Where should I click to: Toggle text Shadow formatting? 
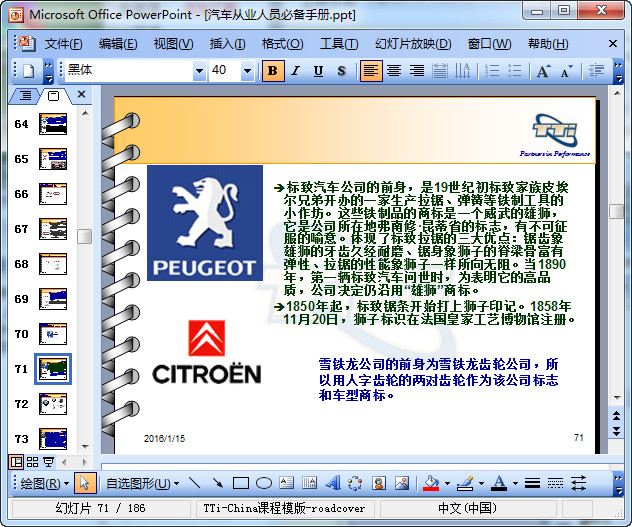tap(341, 71)
